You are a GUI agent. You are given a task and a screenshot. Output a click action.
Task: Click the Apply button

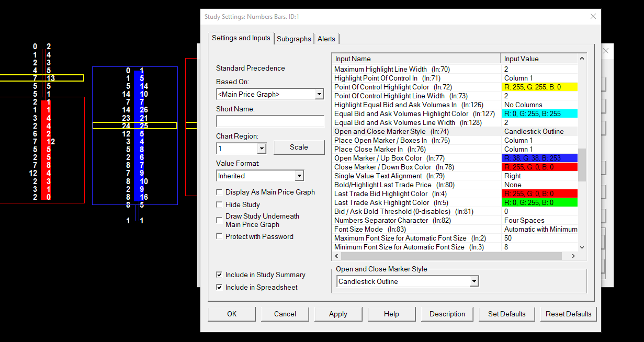coord(338,314)
